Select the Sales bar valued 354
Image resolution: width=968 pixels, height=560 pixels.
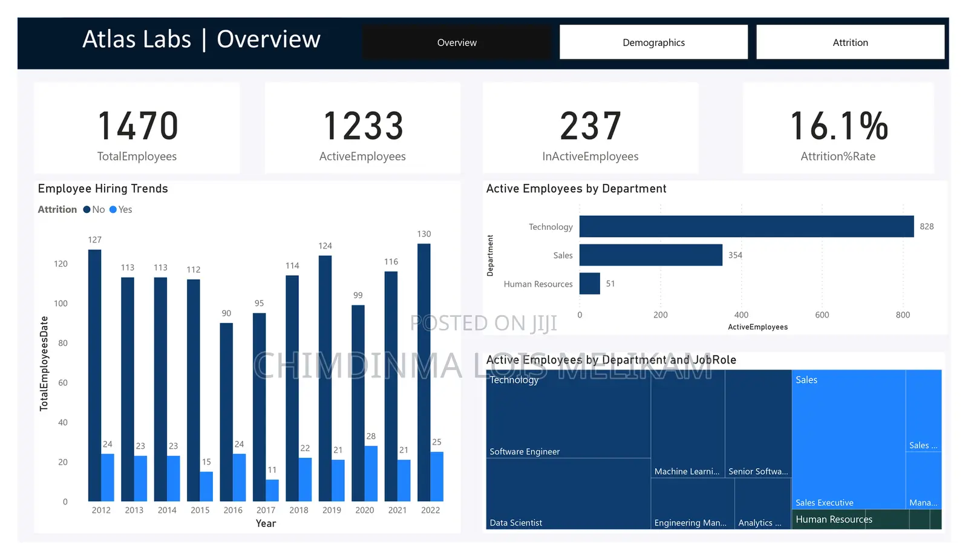pos(651,255)
